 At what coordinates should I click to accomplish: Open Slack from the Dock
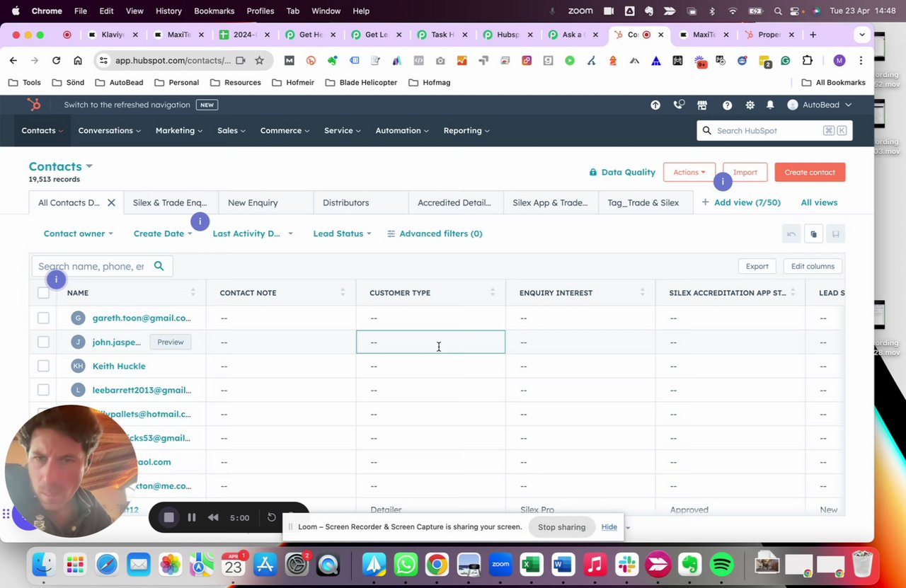pos(626,564)
